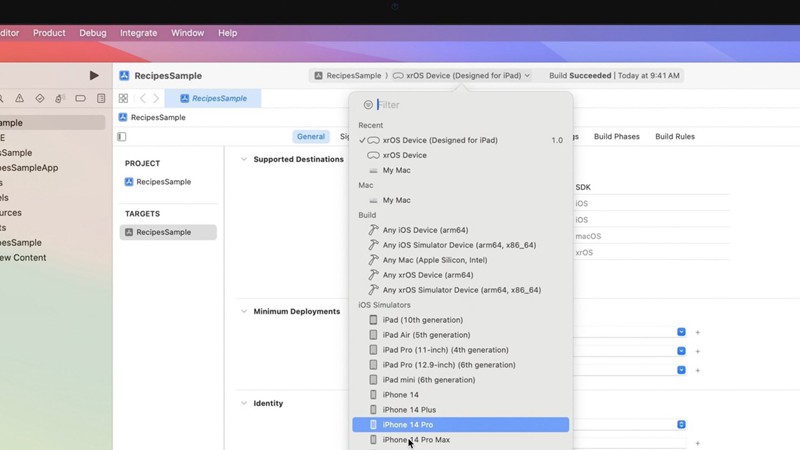Collapse the Minimum Deployments section
Viewport: 800px width, 450px height.
tap(244, 311)
